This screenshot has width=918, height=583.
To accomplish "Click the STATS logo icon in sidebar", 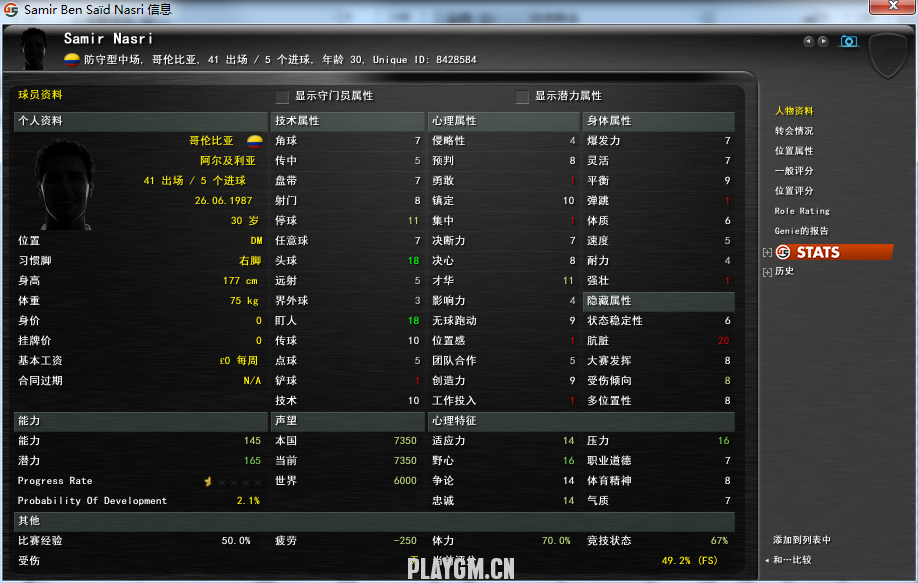I will click(x=783, y=252).
